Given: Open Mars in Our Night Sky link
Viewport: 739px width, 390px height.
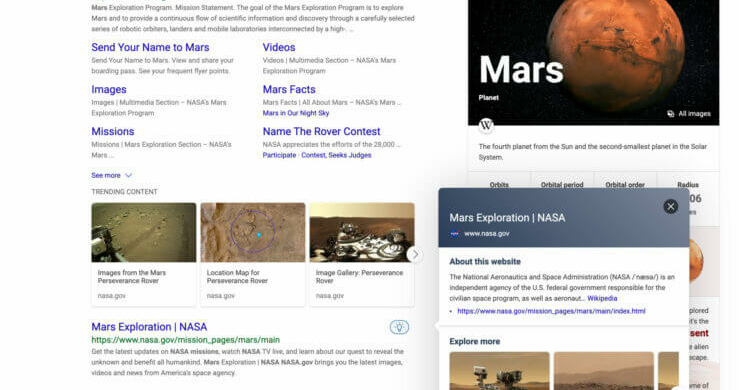Looking at the screenshot, I should [296, 113].
